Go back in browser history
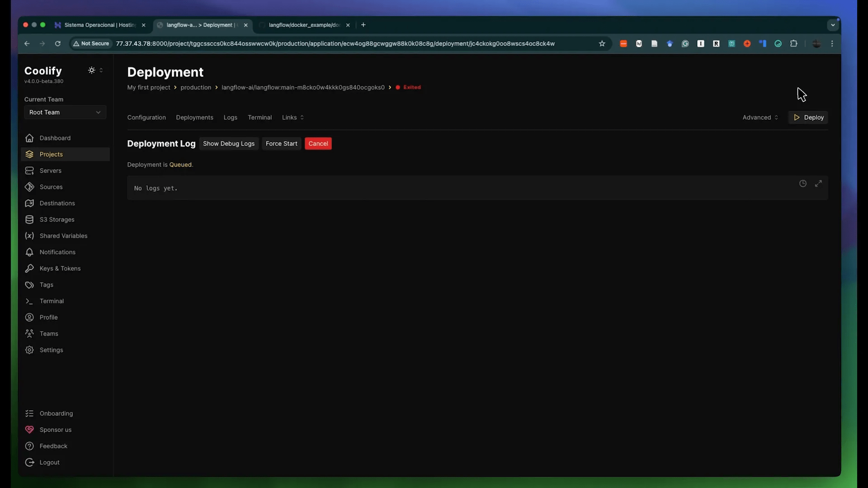The width and height of the screenshot is (868, 488). (x=27, y=43)
